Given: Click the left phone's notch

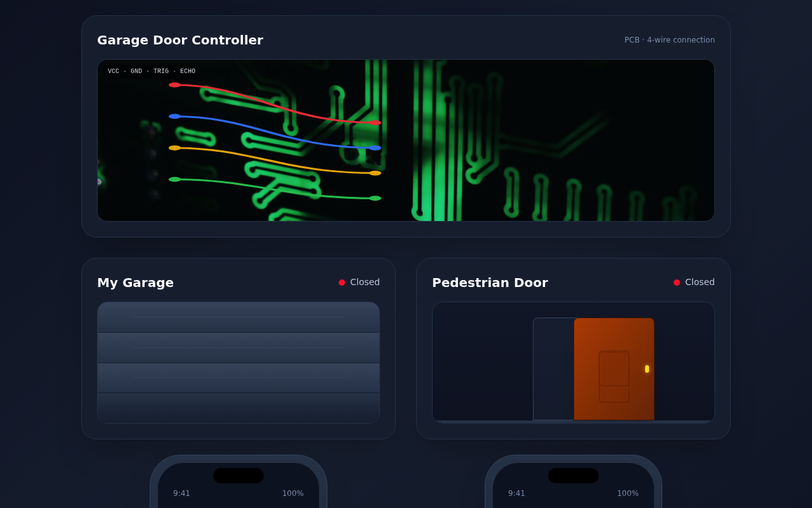Looking at the screenshot, I should [x=239, y=476].
